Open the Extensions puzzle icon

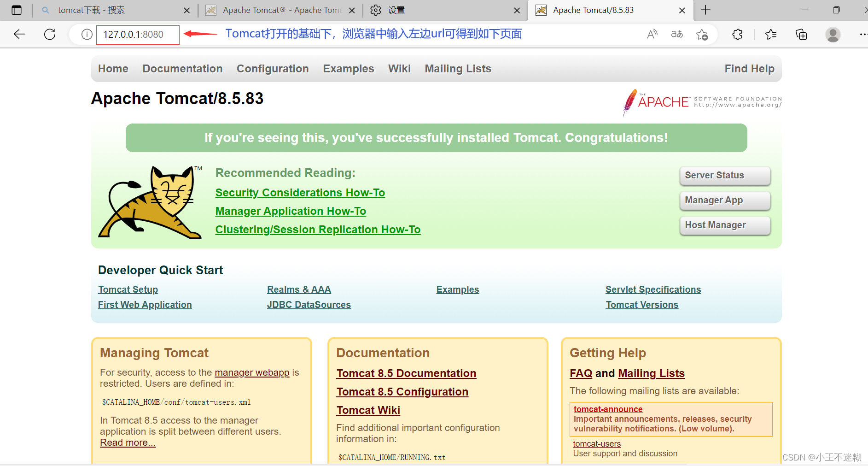point(737,34)
